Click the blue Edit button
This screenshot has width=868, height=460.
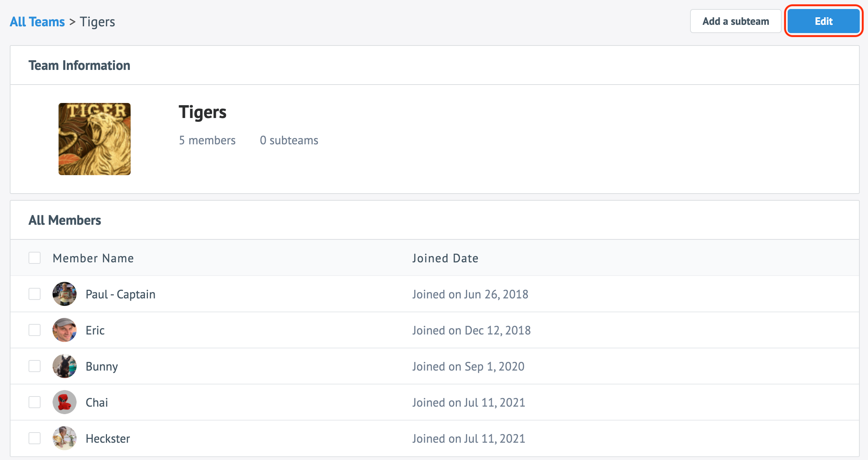coord(823,21)
